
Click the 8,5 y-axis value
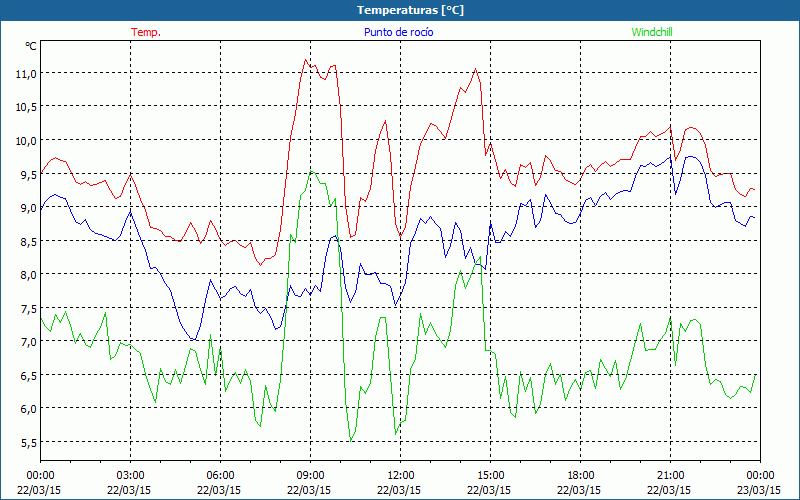click(x=29, y=241)
